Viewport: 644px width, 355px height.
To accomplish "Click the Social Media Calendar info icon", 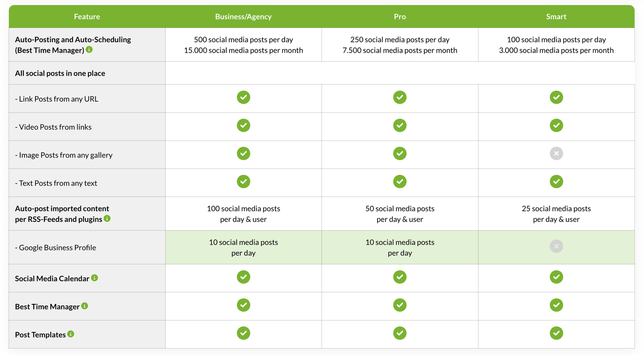I will [x=95, y=278].
